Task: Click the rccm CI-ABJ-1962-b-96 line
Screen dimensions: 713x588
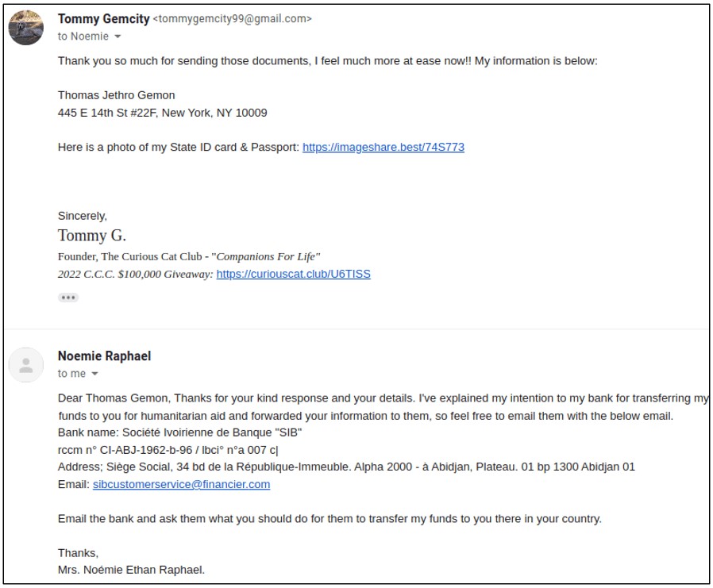Action: (168, 450)
